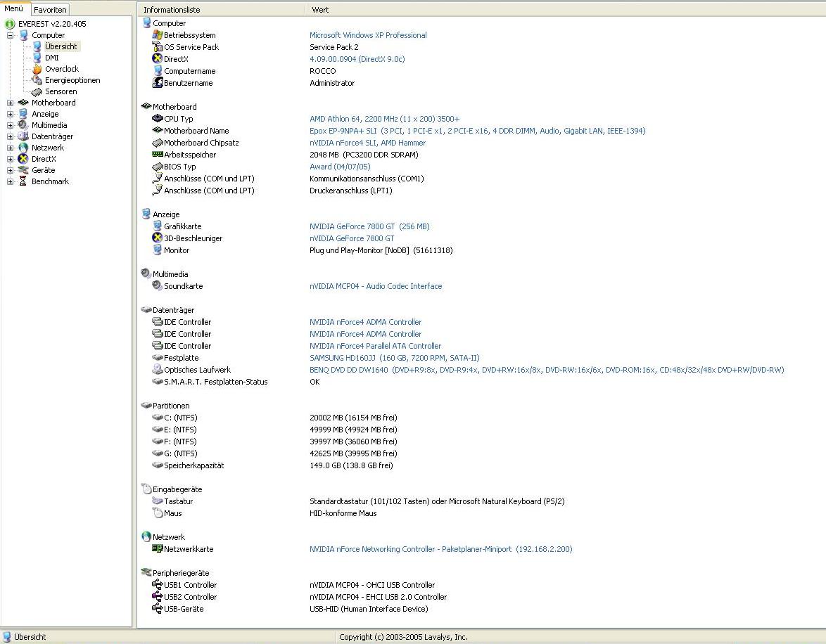Select the DMI icon in tree
The width and height of the screenshot is (826, 644).
pos(37,58)
